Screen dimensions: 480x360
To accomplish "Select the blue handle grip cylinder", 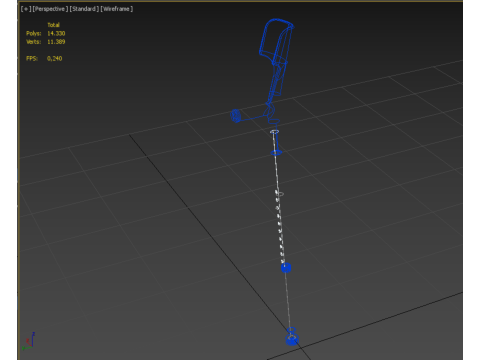I will [x=236, y=116].
